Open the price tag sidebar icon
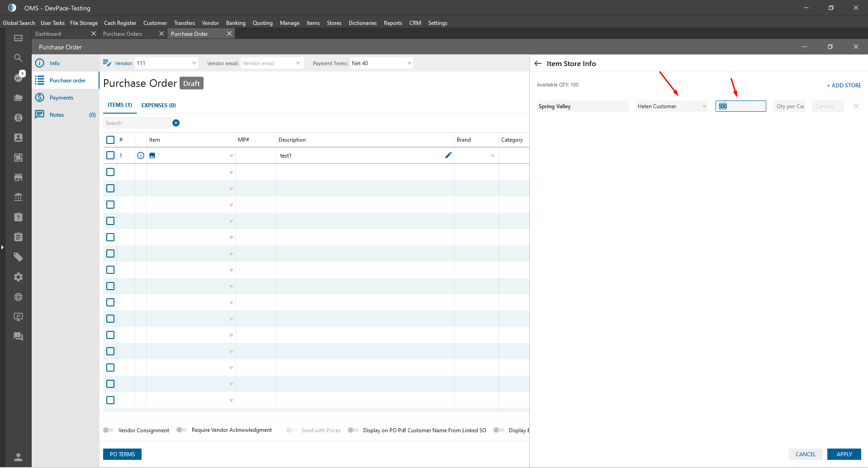The width and height of the screenshot is (868, 468). tap(18, 257)
